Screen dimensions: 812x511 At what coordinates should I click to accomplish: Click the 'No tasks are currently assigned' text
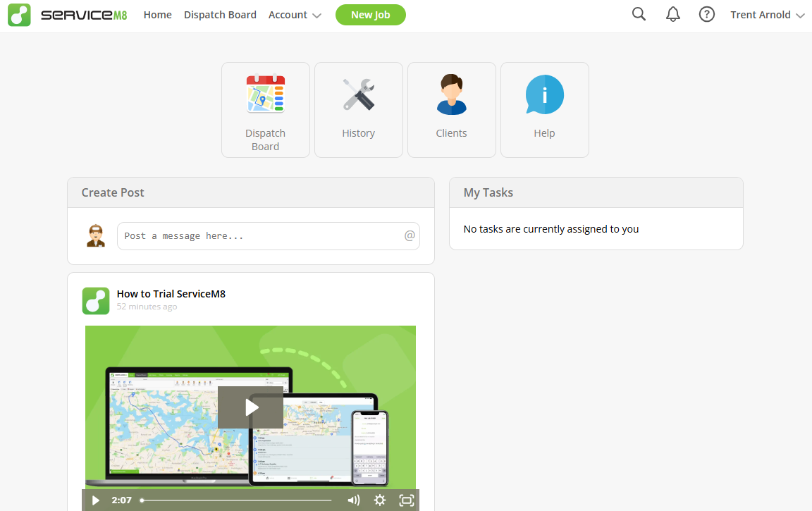(x=551, y=229)
